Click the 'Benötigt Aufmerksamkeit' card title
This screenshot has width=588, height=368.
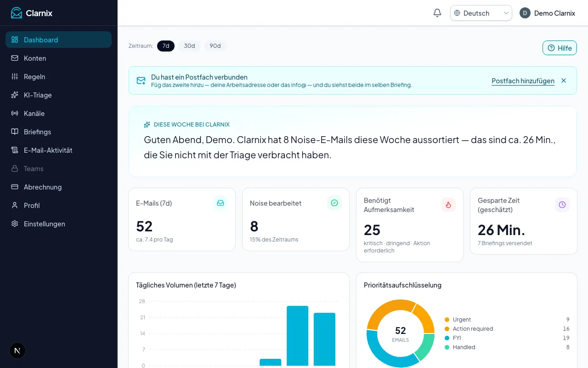(389, 205)
